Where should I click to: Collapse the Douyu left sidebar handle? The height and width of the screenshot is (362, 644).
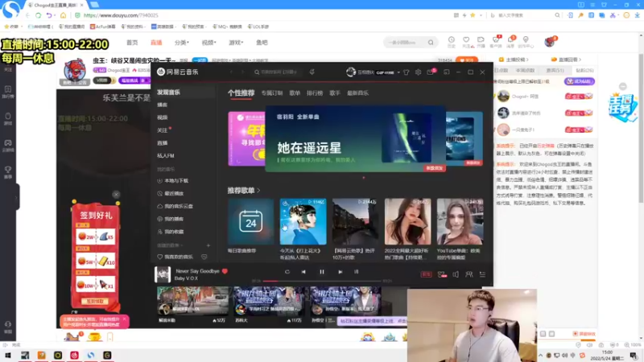[x=16, y=197]
